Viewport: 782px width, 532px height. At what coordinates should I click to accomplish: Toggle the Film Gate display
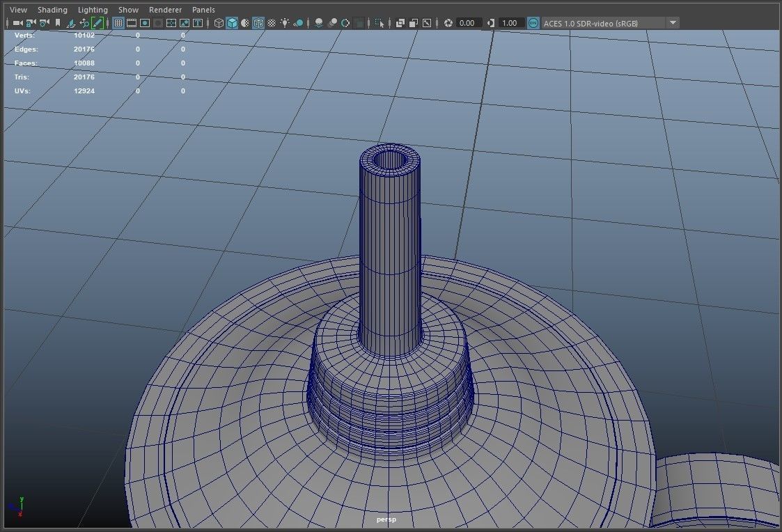pyautogui.click(x=131, y=23)
